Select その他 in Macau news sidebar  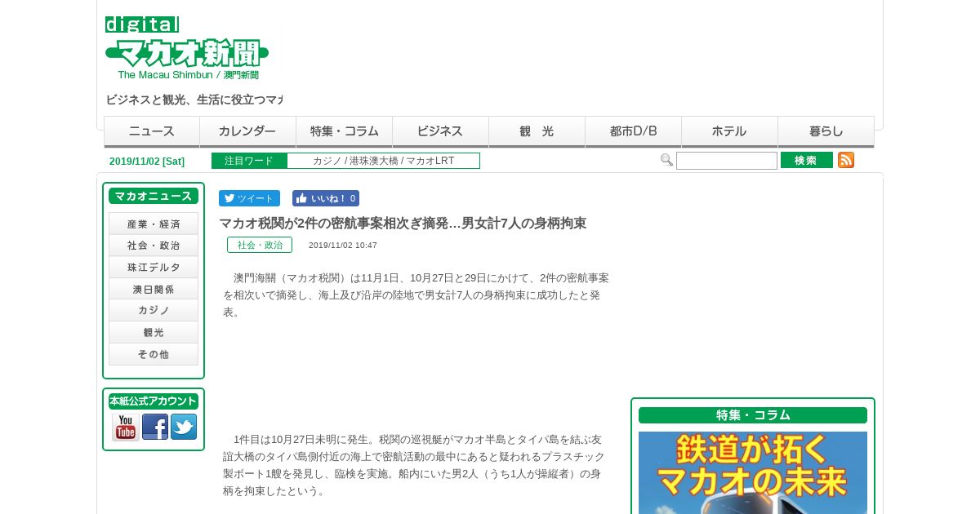[154, 354]
